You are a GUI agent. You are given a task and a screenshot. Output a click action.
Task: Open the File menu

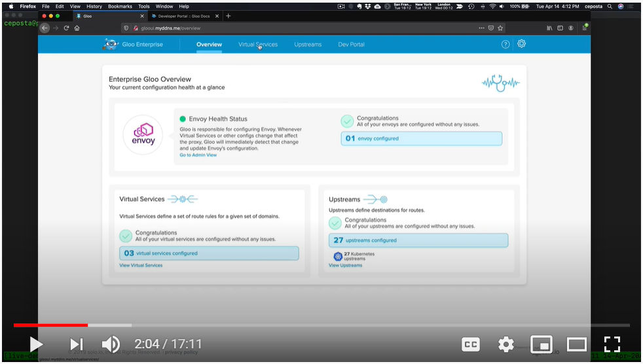pyautogui.click(x=46, y=6)
